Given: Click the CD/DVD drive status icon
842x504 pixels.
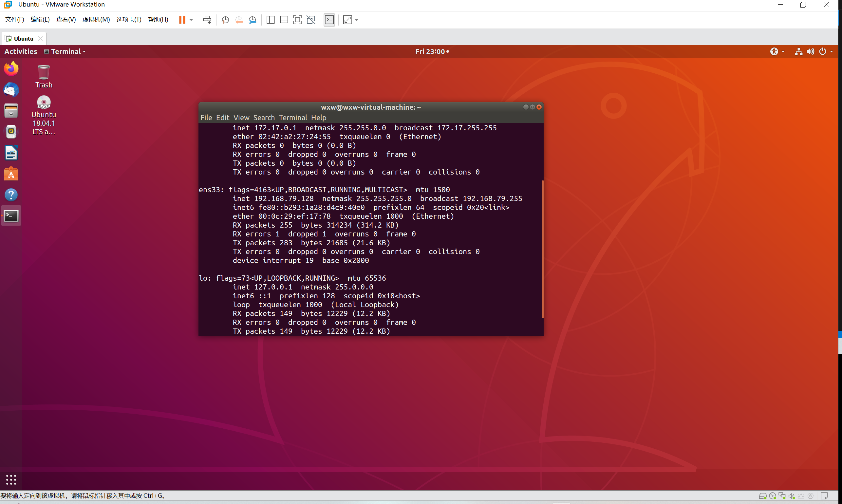Looking at the screenshot, I should click(772, 496).
